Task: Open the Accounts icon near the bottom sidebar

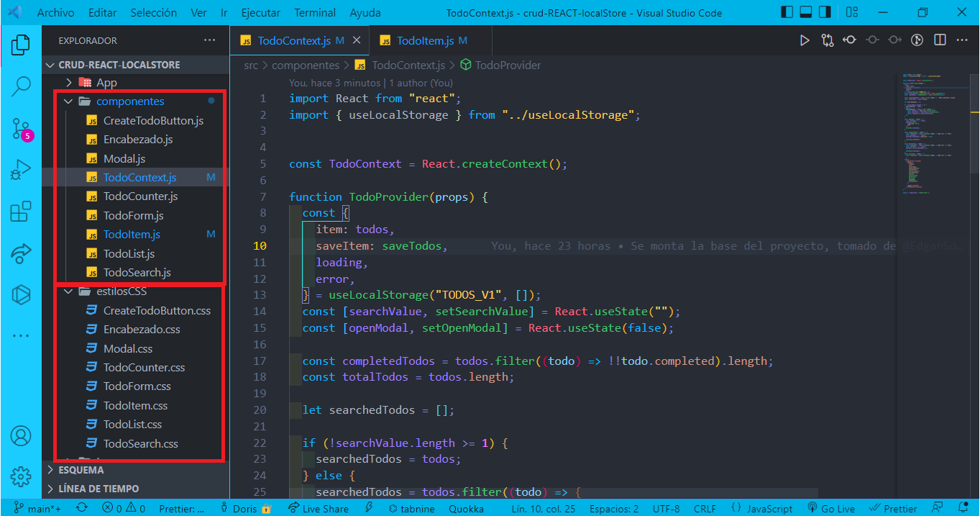Action: [x=20, y=436]
